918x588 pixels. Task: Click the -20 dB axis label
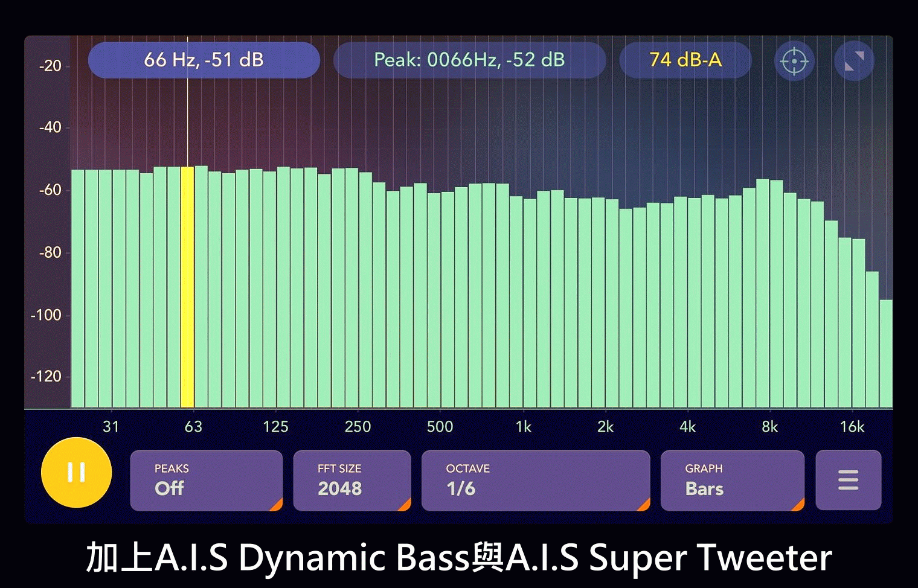point(50,66)
